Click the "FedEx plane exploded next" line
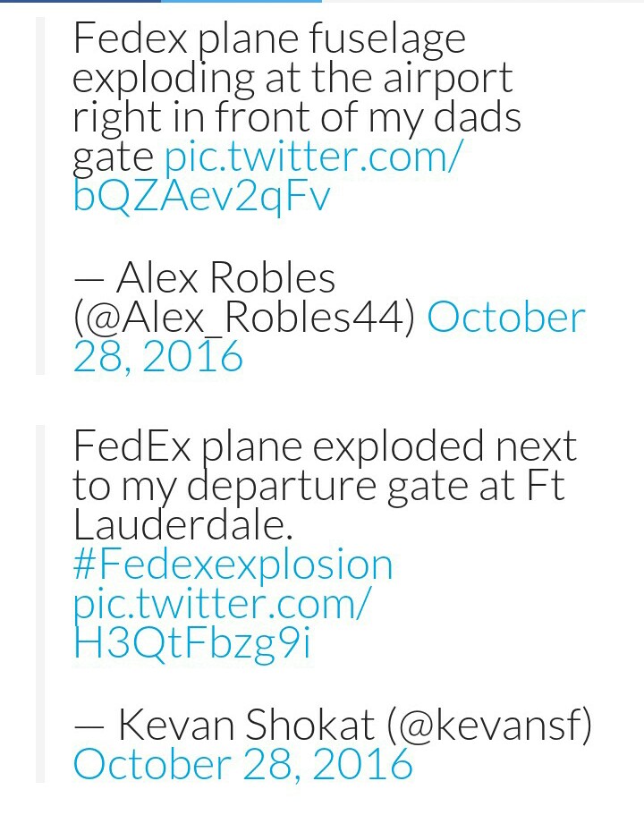 (325, 446)
